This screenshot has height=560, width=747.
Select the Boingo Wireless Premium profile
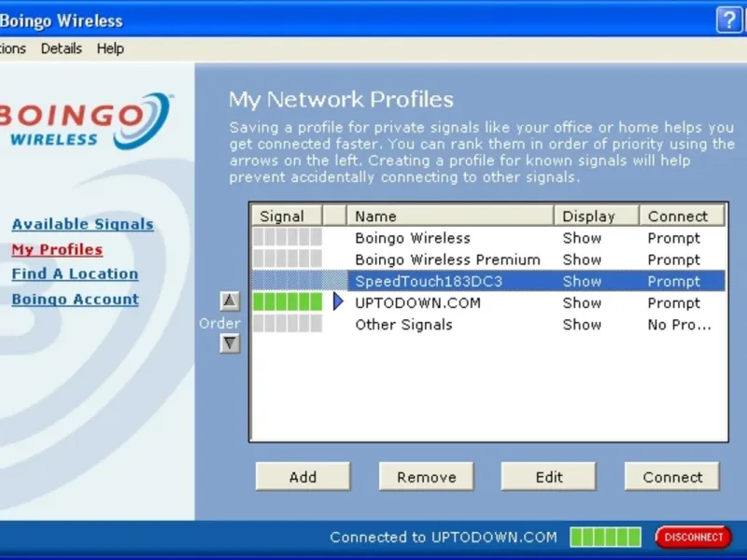(488, 259)
